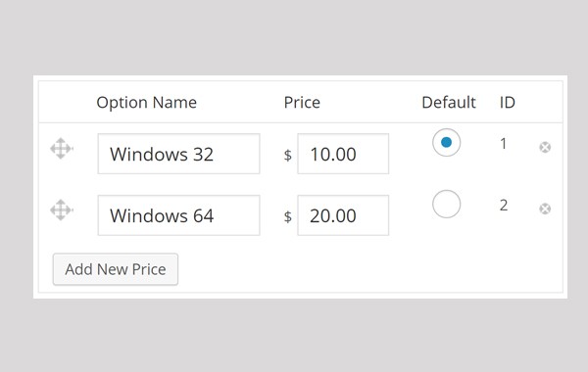Set Windows 64 as the default option

[x=446, y=204]
